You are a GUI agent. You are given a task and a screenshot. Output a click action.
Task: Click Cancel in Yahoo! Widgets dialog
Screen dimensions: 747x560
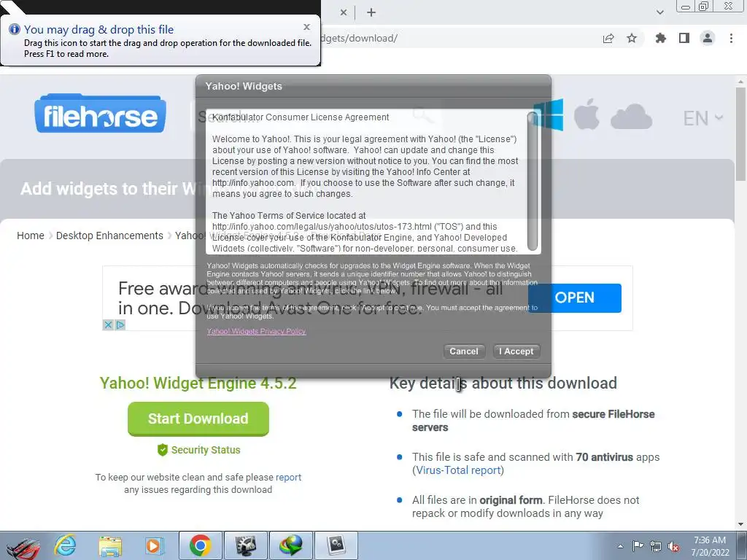[x=463, y=351]
